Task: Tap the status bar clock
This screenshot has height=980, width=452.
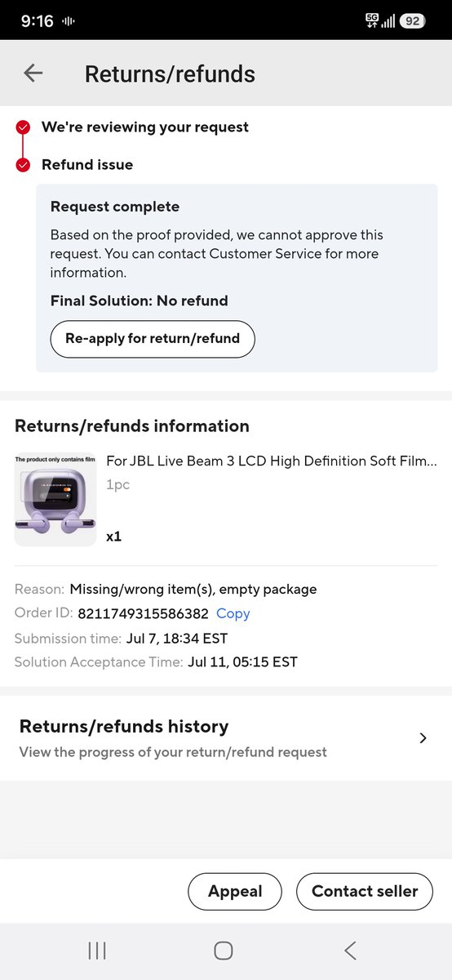Action: 38,21
